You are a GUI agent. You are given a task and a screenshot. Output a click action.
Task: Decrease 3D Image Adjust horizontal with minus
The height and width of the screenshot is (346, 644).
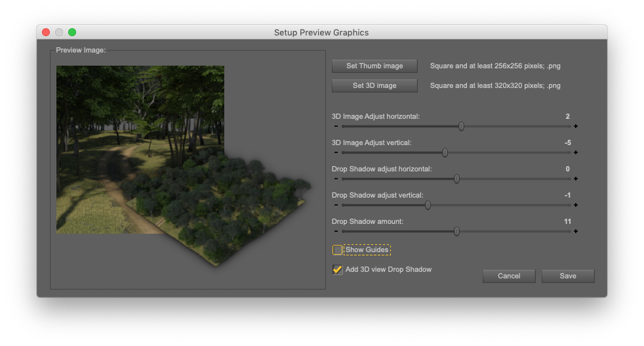(336, 126)
